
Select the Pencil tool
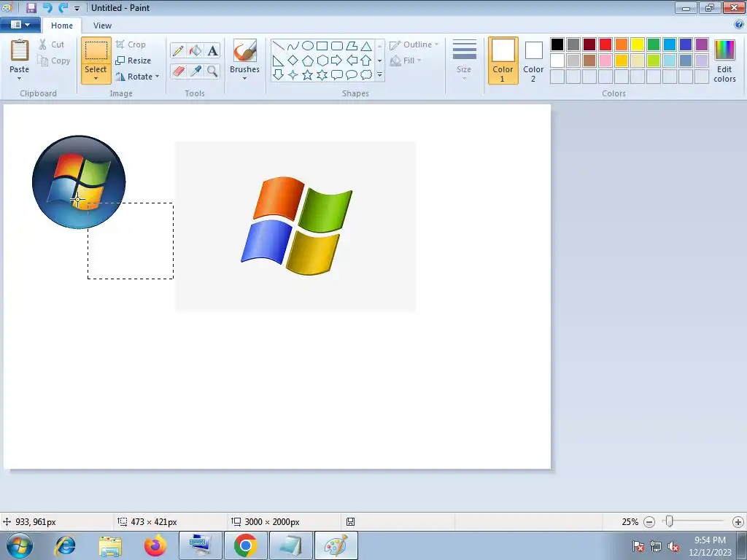point(178,50)
